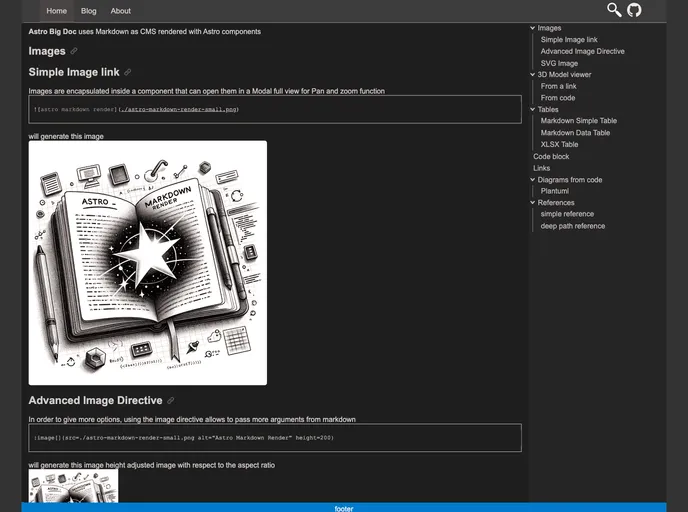Open the large Astro Markdown Render image
Image resolution: width=688 pixels, height=512 pixels.
(x=147, y=263)
